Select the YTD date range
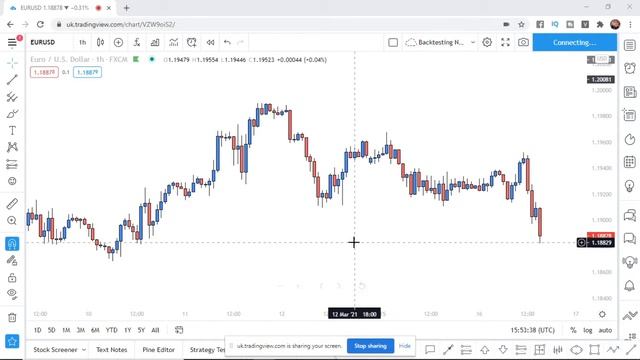The image size is (640, 360). click(x=111, y=330)
